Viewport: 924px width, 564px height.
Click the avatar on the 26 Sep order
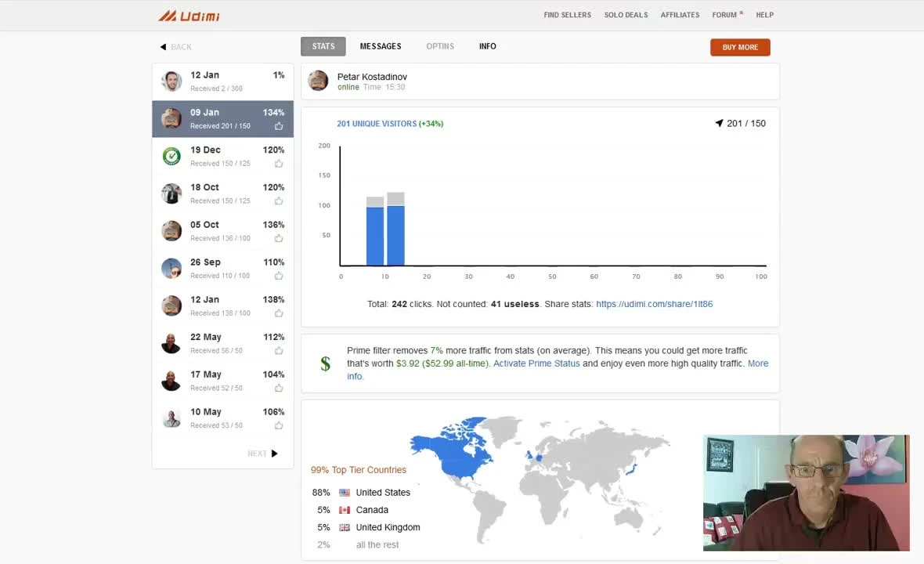pyautogui.click(x=171, y=268)
